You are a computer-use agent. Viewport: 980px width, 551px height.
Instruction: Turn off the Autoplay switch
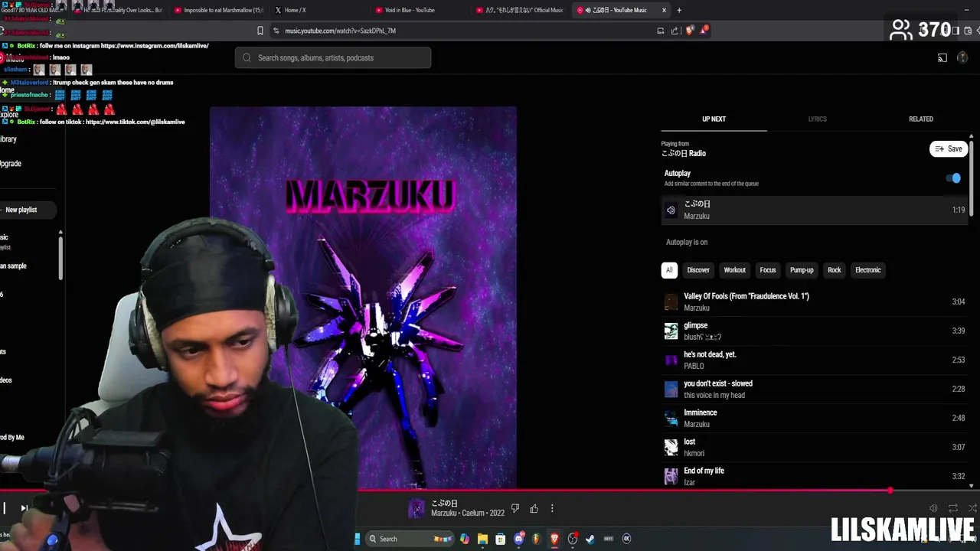tap(953, 178)
